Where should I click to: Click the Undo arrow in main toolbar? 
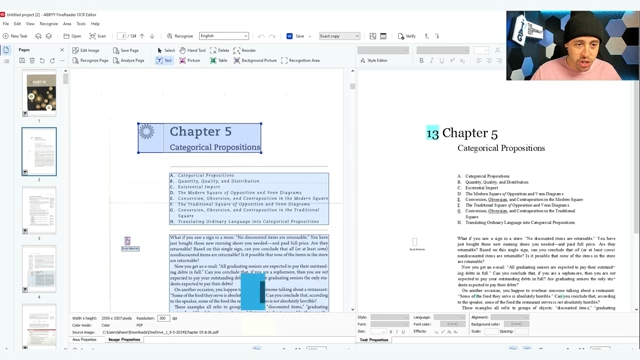(x=261, y=36)
